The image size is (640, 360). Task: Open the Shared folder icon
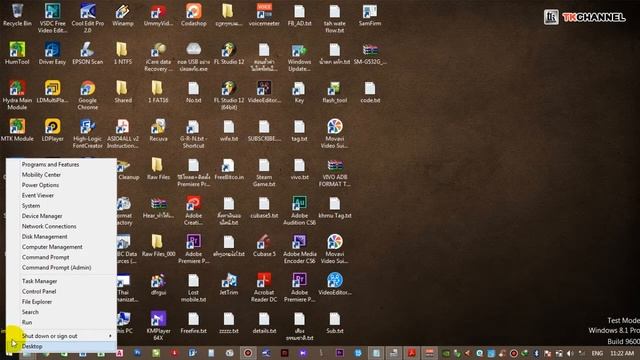coord(123,91)
